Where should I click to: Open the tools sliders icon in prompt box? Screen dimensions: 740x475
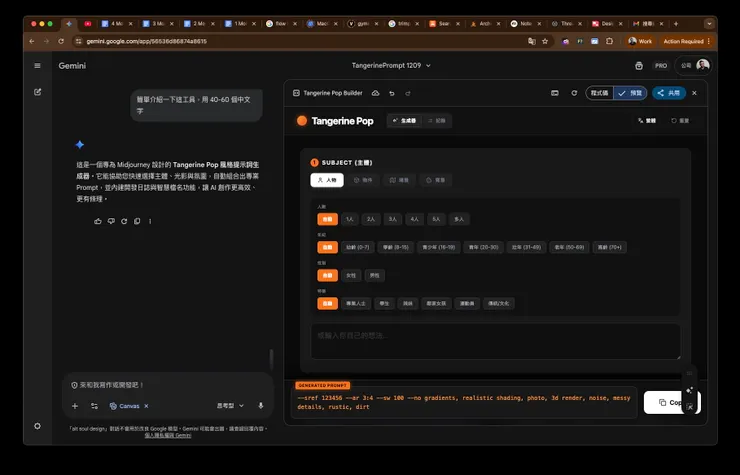click(94, 406)
